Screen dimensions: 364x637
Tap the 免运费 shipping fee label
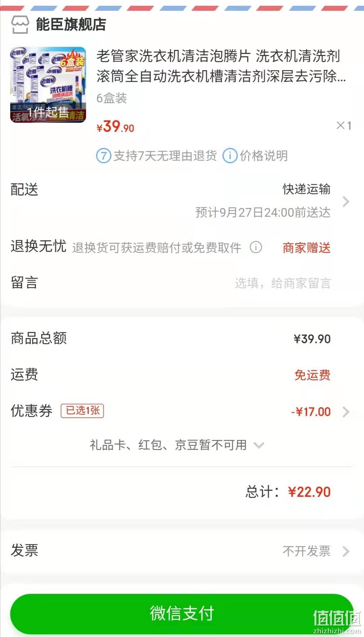[312, 375]
